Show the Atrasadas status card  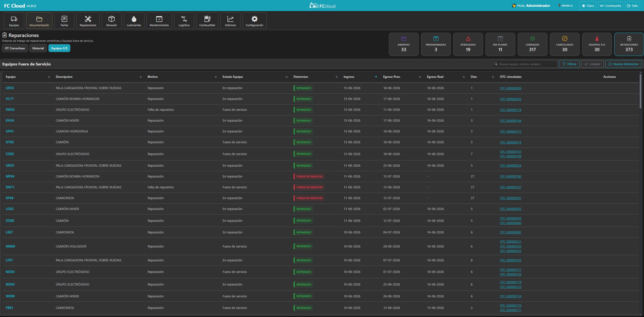tap(468, 44)
